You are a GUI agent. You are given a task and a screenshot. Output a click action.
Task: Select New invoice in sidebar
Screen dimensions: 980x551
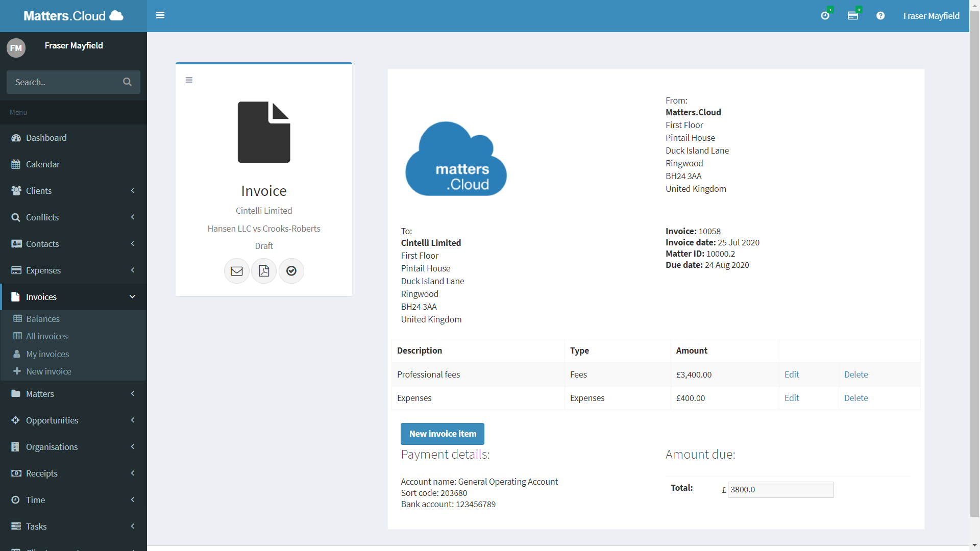coord(73,371)
